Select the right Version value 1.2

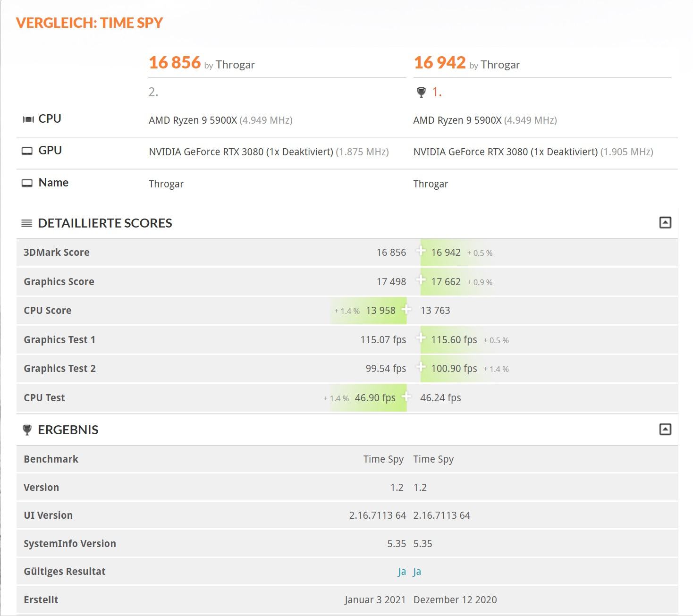click(420, 488)
